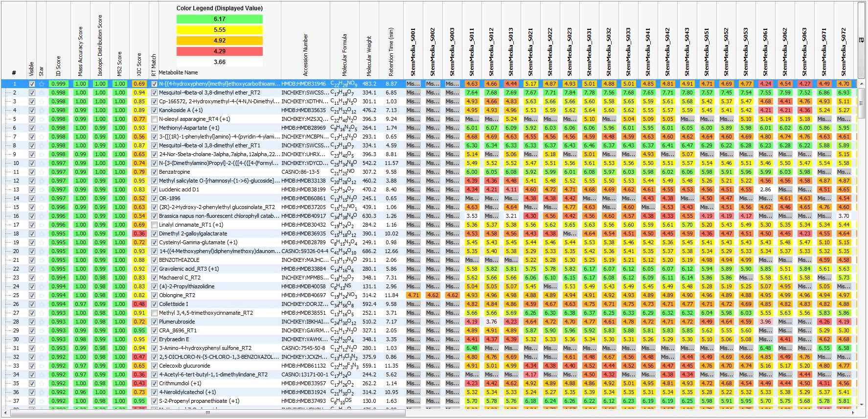Click molecular weight 686.2 cell

click(369, 251)
